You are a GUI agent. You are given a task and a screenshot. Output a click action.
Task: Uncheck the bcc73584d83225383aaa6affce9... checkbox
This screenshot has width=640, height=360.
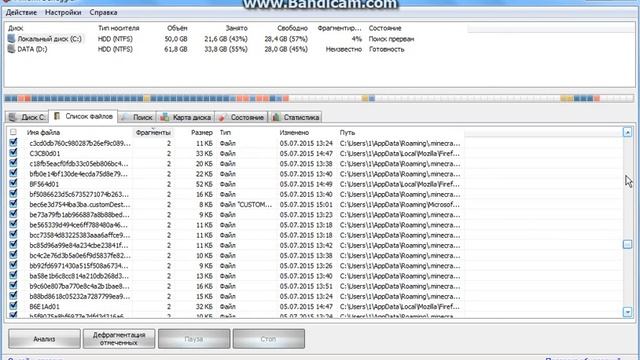click(x=13, y=234)
